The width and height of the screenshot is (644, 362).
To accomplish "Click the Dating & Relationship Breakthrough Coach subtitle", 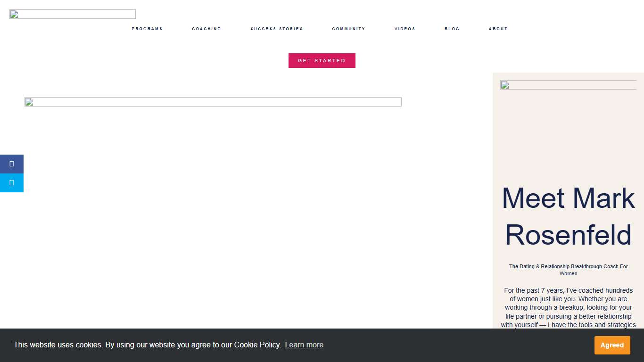I will point(568,270).
